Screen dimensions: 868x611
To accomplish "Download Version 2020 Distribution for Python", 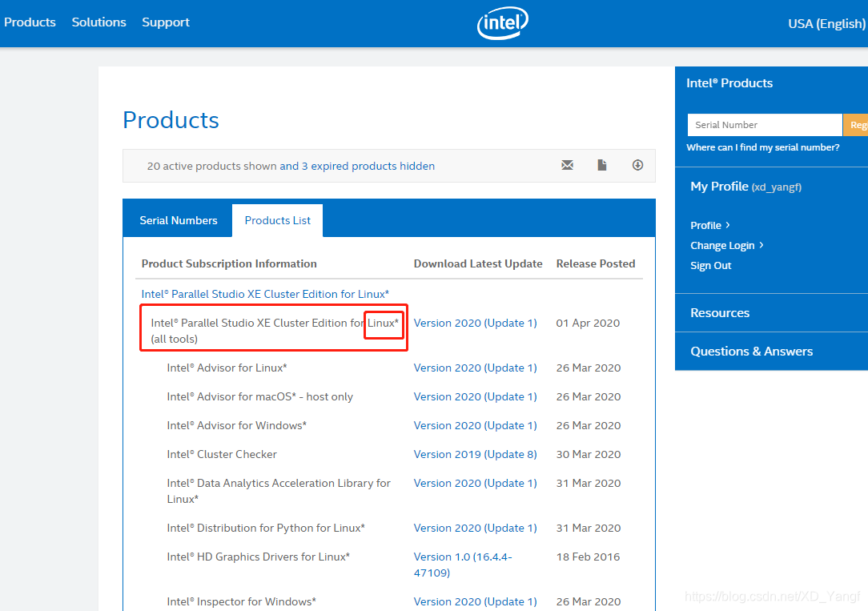I will [x=475, y=528].
